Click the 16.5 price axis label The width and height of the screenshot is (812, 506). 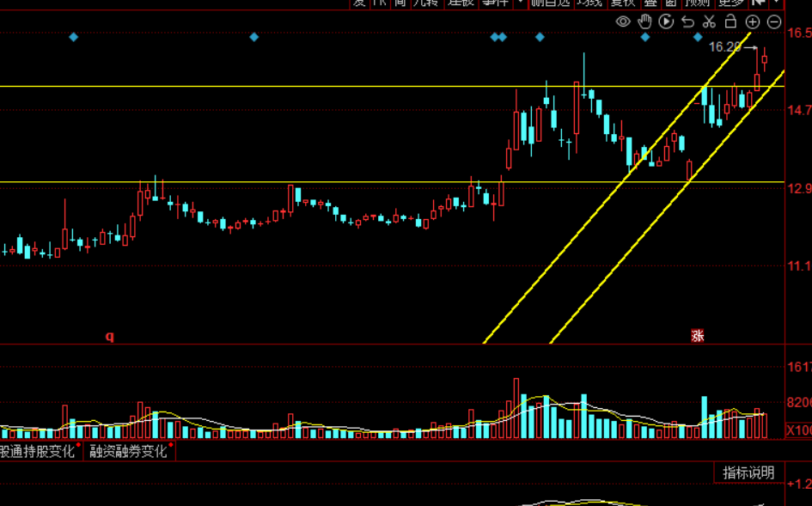tap(800, 34)
